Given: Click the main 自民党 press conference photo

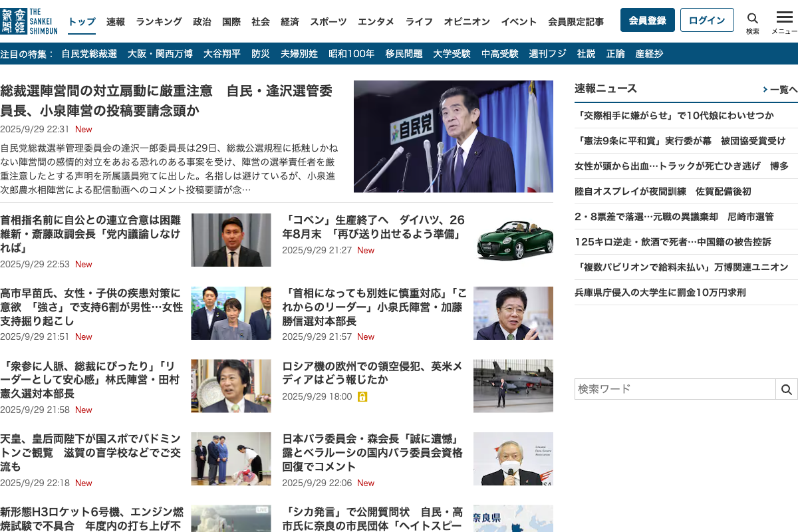Looking at the screenshot, I should point(453,136).
